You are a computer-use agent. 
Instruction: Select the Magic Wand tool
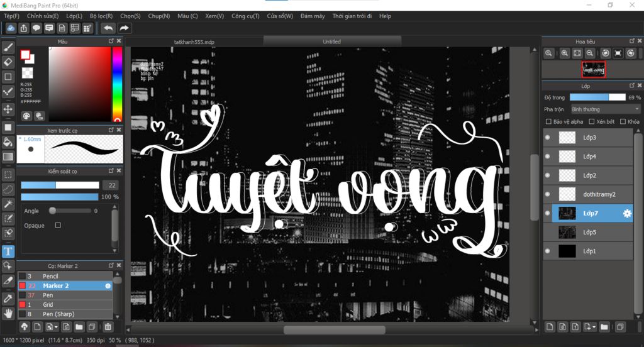pos(8,204)
